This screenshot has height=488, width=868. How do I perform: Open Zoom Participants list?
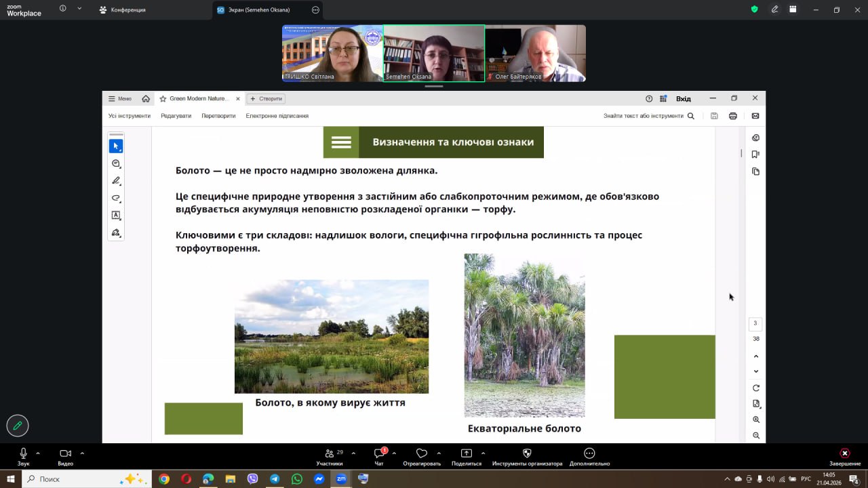point(330,456)
